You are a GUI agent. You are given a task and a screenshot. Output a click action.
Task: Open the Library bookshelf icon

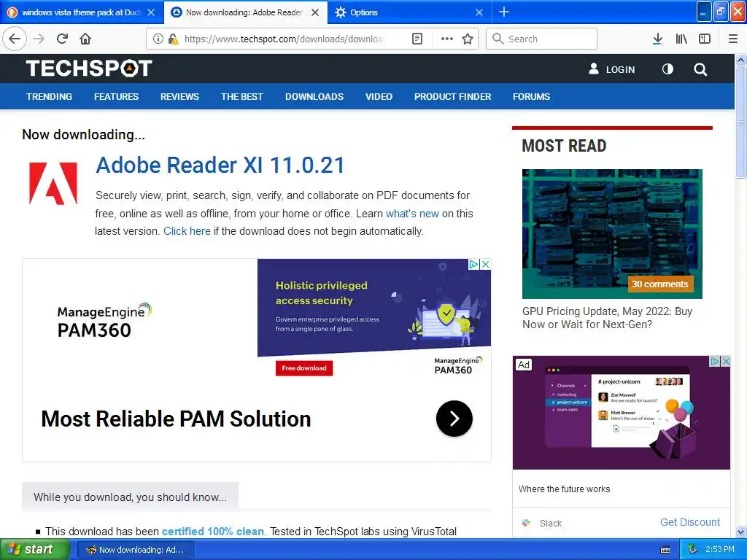[681, 39]
